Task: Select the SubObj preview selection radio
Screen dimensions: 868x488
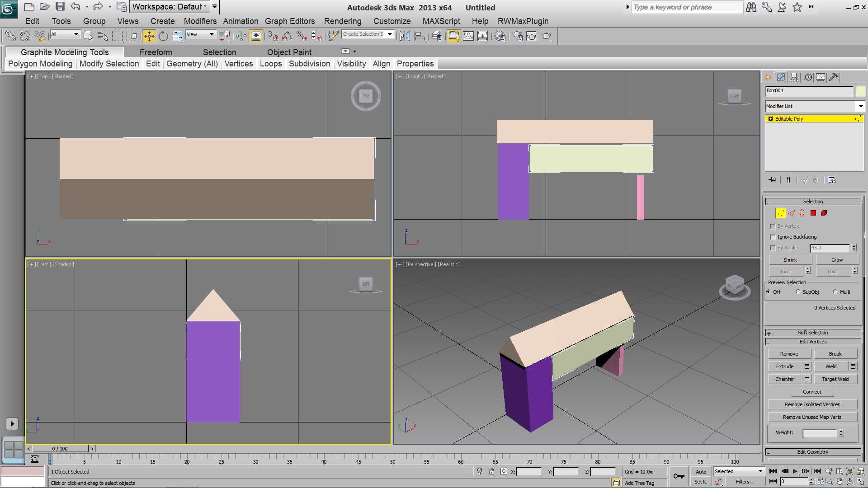Action: coord(798,292)
